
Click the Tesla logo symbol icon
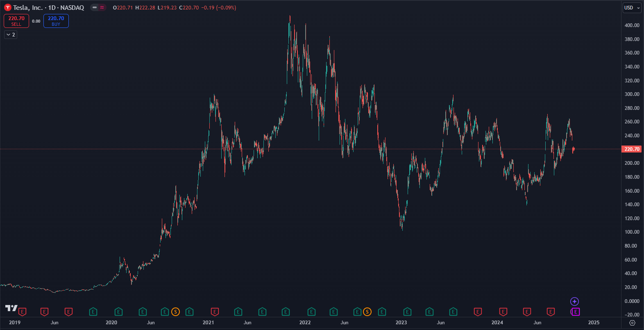pyautogui.click(x=7, y=7)
